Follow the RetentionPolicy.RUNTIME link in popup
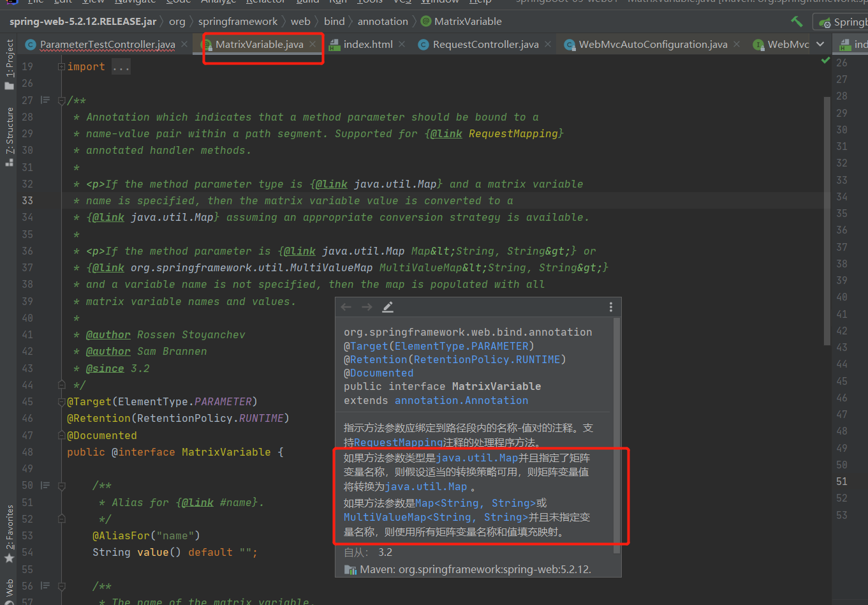The height and width of the screenshot is (605, 868). click(487, 359)
